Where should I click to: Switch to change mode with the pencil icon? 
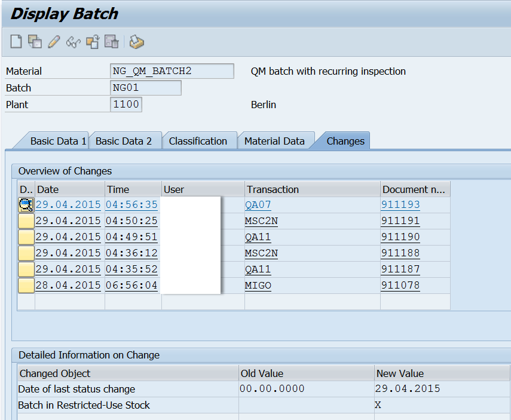(x=54, y=42)
